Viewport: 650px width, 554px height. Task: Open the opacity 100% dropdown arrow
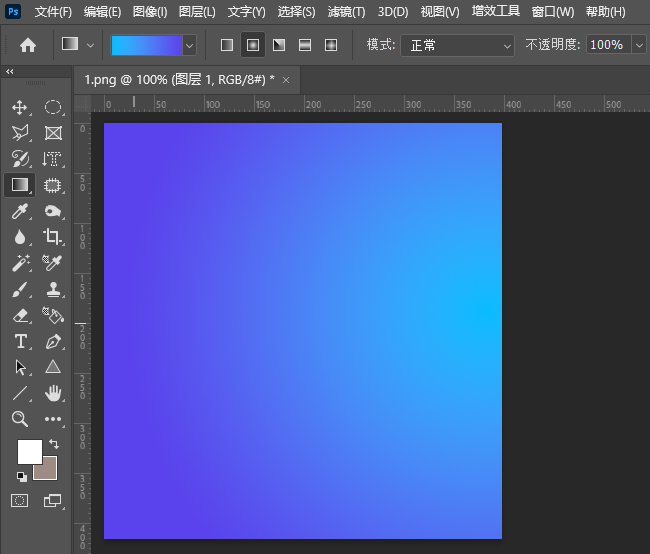[637, 45]
